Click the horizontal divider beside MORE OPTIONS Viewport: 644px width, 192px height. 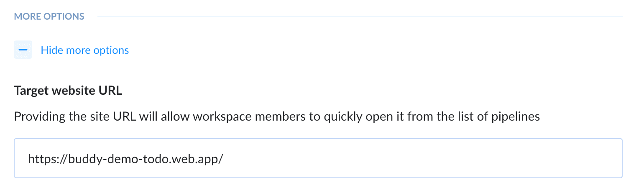(x=360, y=17)
